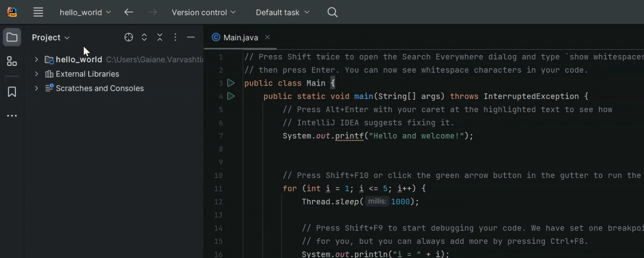Show More Tool Windows via the ellipsis icon
This screenshot has width=644, height=258.
pyautogui.click(x=12, y=115)
